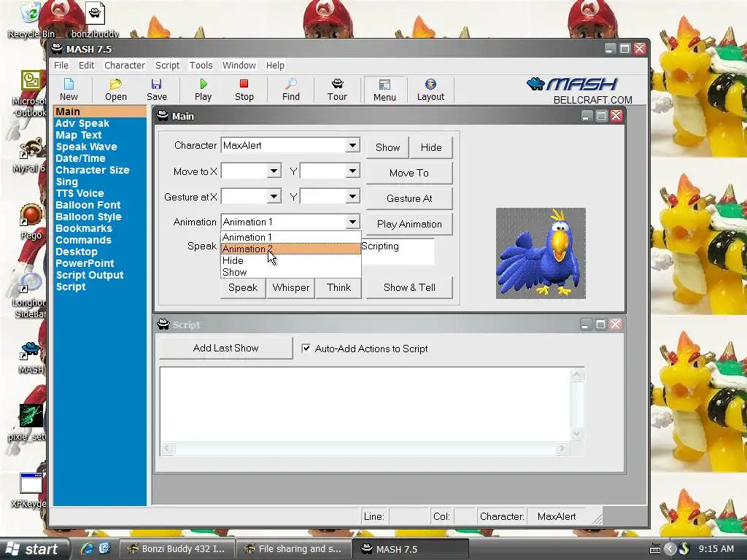The height and width of the screenshot is (560, 747).
Task: Open the Gesture at Y dropdown
Action: (x=352, y=197)
